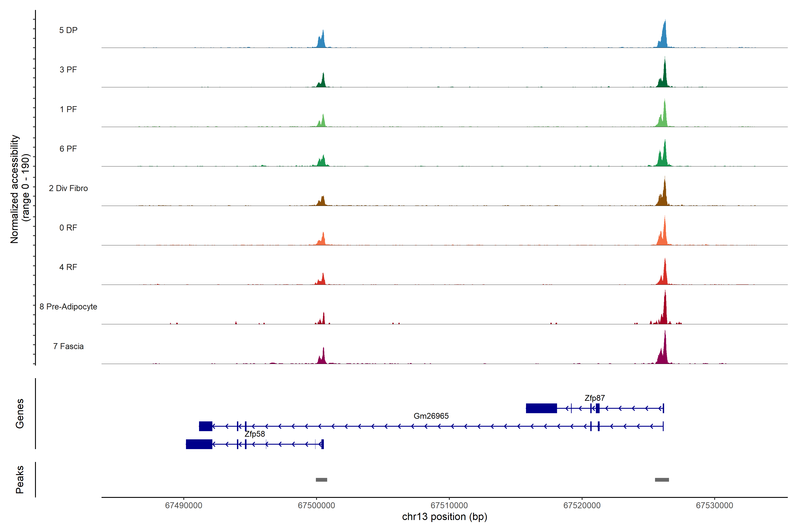Click the Zfp87 gene name

click(x=595, y=398)
